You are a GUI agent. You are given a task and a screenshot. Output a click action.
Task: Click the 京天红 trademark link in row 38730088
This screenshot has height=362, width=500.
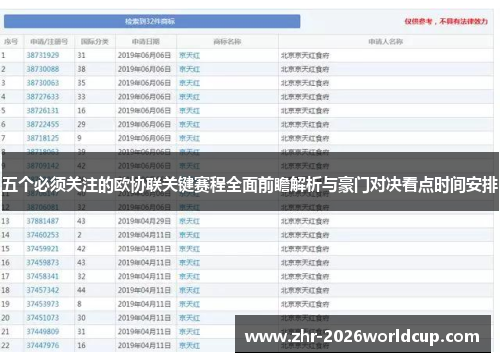[x=189, y=69]
